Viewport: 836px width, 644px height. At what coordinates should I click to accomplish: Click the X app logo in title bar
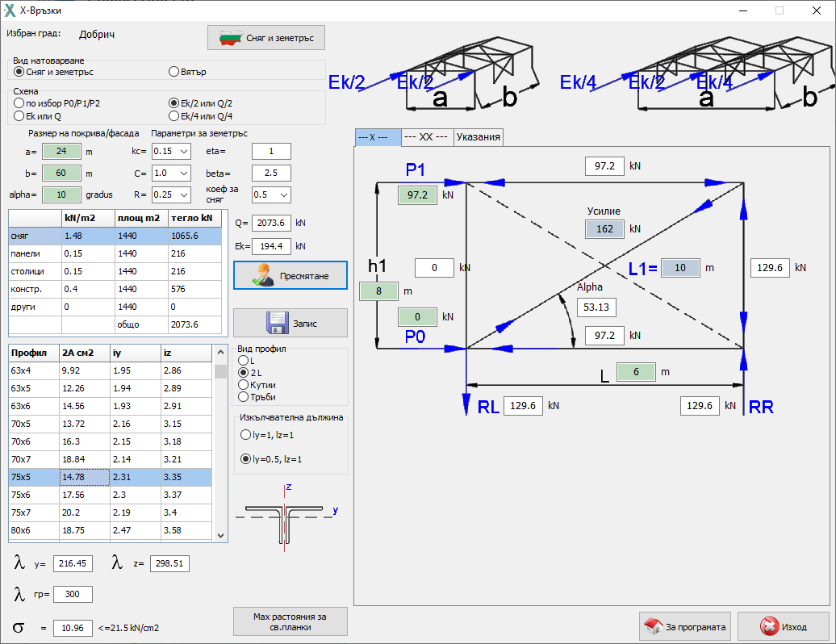pos(10,10)
